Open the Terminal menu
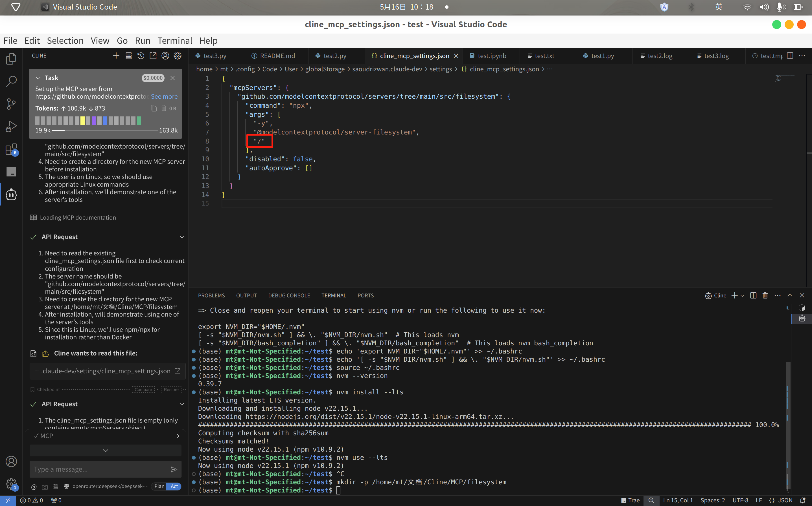Screen dimensions: 812x506 point(174,41)
